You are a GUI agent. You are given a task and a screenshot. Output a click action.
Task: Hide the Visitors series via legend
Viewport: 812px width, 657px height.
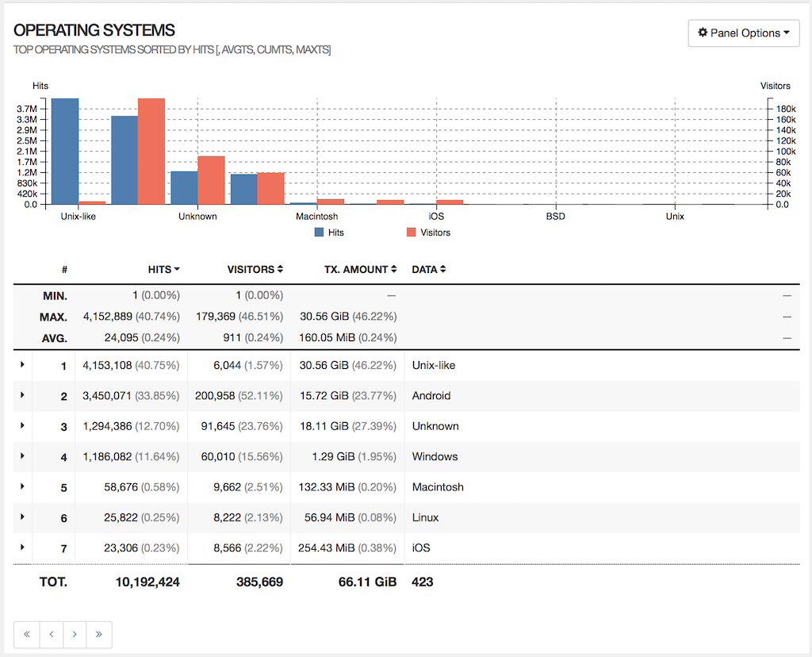coord(430,232)
